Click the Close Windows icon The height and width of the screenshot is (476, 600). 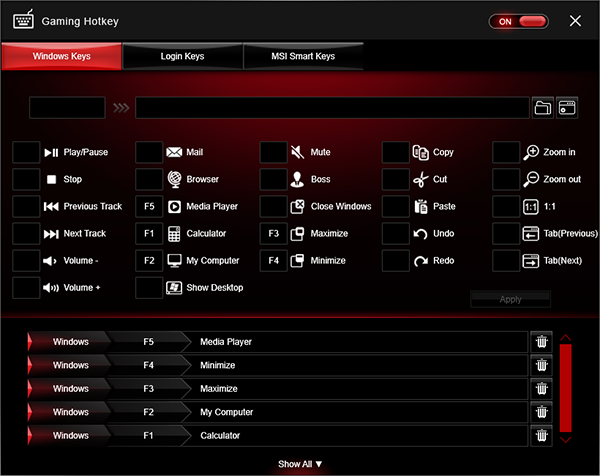point(297,207)
